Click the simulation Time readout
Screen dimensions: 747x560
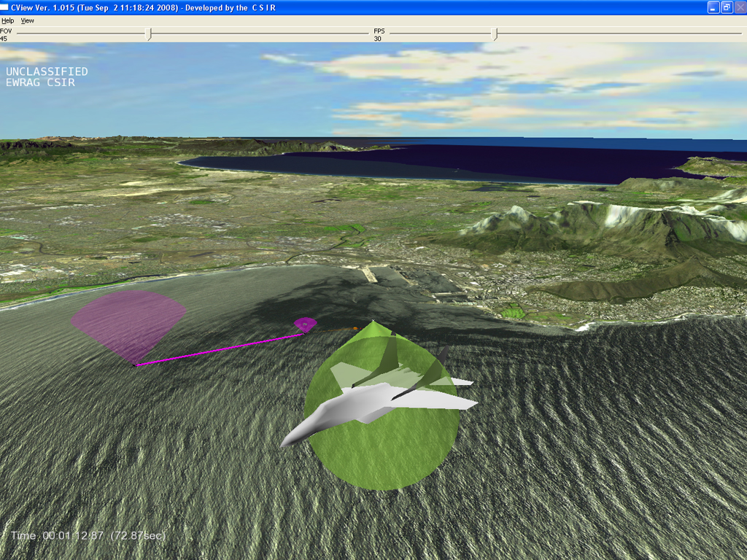tap(88, 535)
